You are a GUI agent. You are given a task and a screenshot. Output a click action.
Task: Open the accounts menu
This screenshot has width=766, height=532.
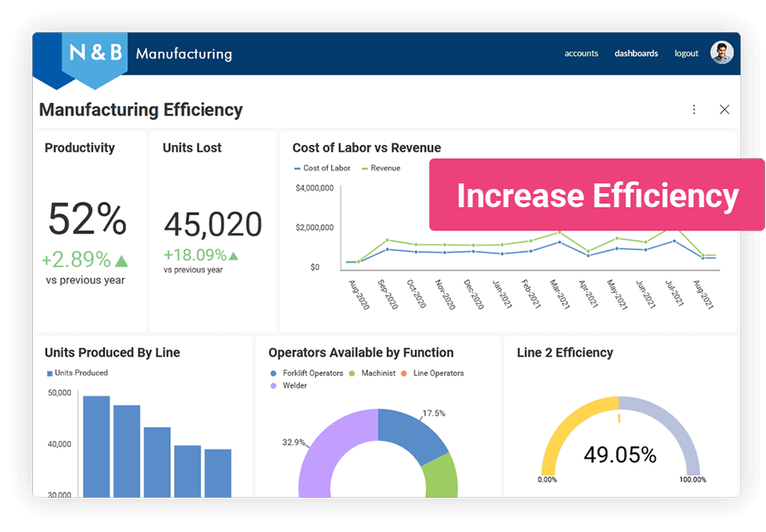point(581,53)
